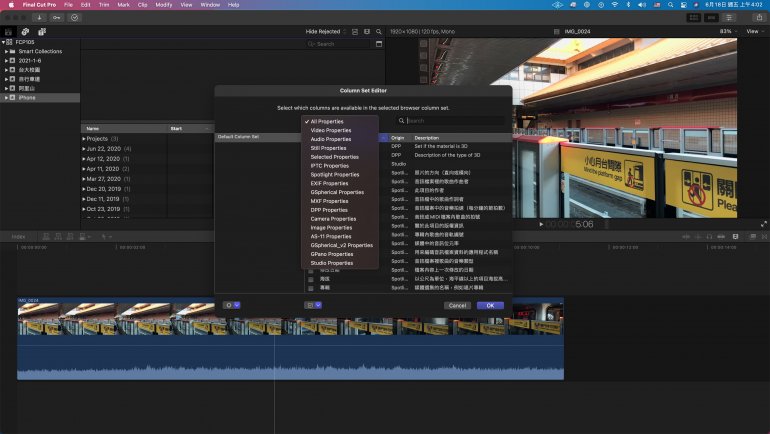Viewport: 770px width, 434px height.
Task: Show the photos and audio sidebar
Action: point(24,31)
